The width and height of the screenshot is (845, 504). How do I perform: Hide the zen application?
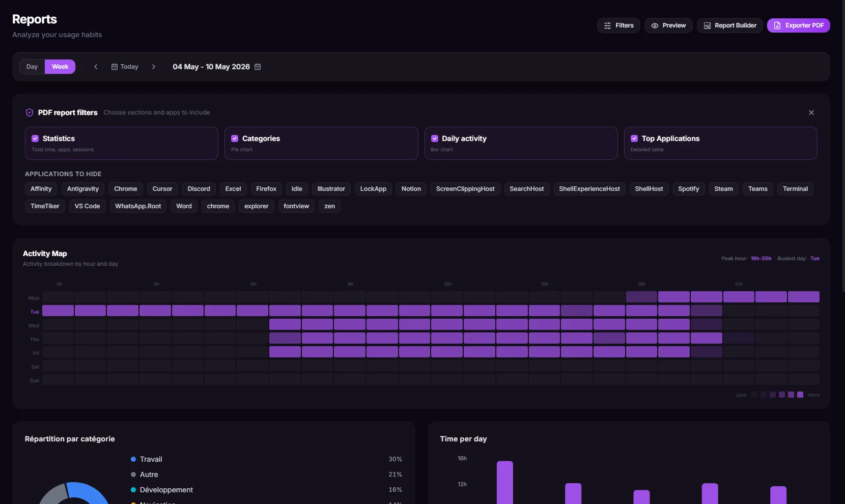(x=330, y=206)
